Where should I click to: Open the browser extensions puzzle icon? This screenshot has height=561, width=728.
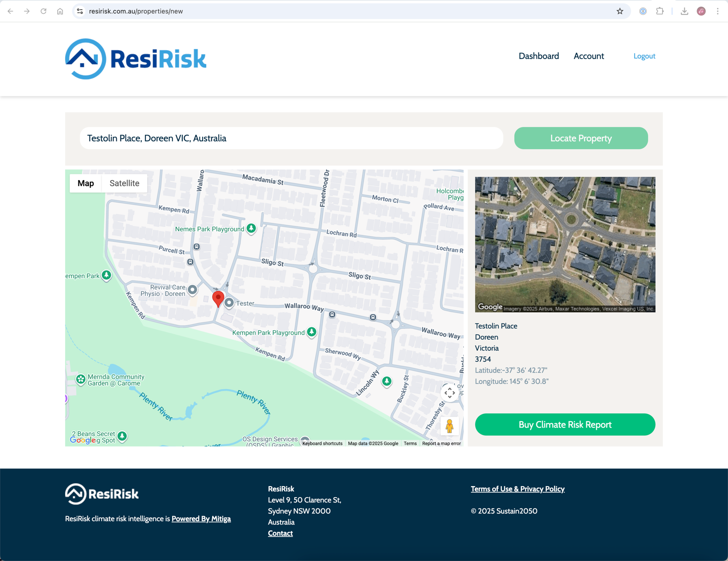(x=660, y=11)
